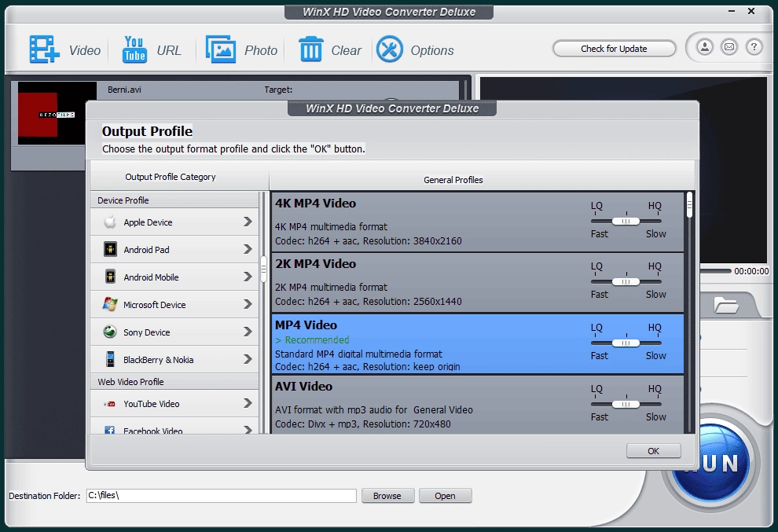
Task: Click the Destination Folder path field
Action: [222, 495]
